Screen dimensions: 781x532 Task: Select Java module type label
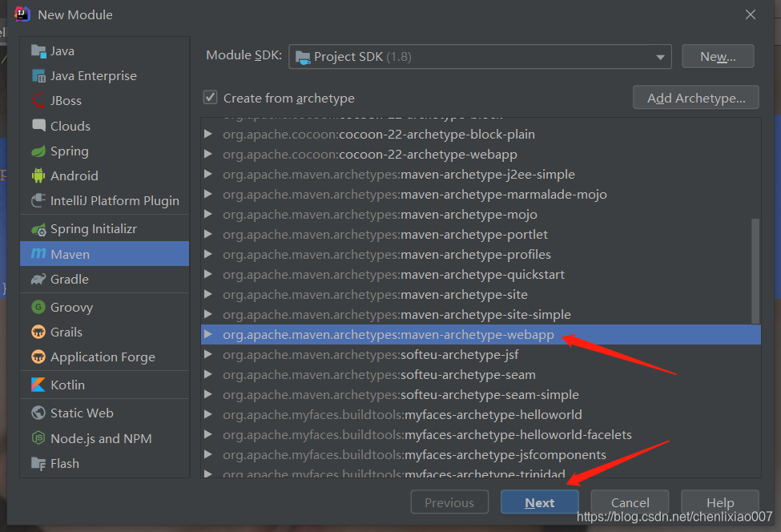[62, 50]
